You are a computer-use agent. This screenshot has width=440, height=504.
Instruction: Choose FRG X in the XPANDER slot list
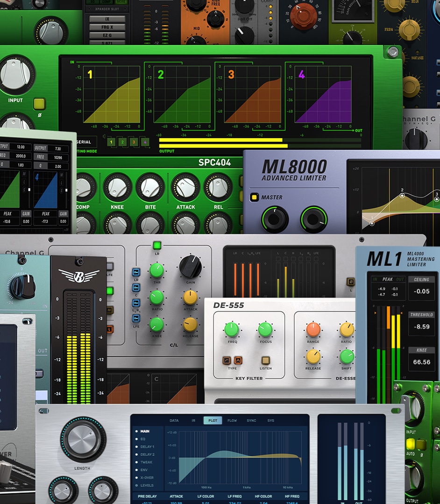(107, 27)
